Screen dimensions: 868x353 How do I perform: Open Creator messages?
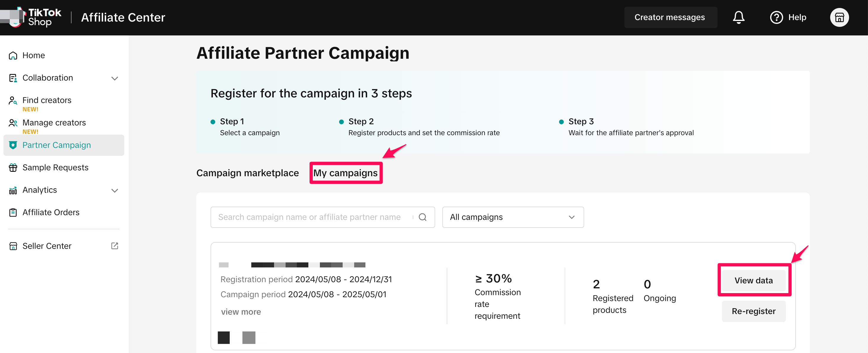(x=670, y=17)
